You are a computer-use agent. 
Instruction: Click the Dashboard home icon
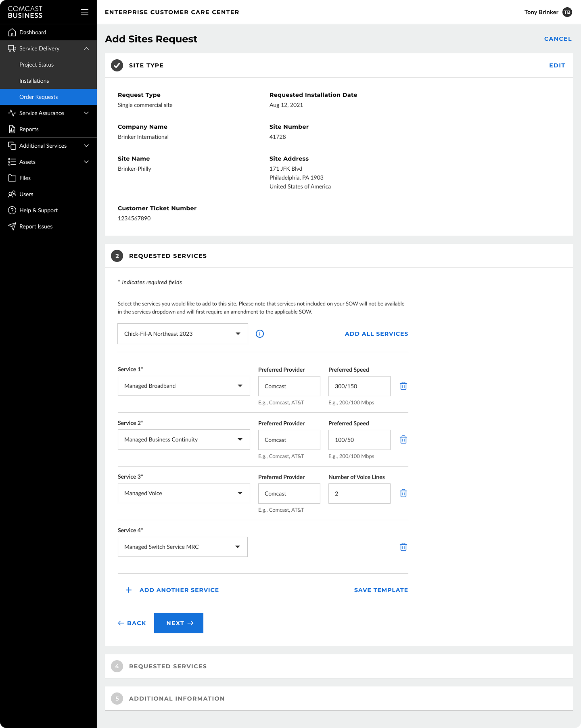(12, 32)
